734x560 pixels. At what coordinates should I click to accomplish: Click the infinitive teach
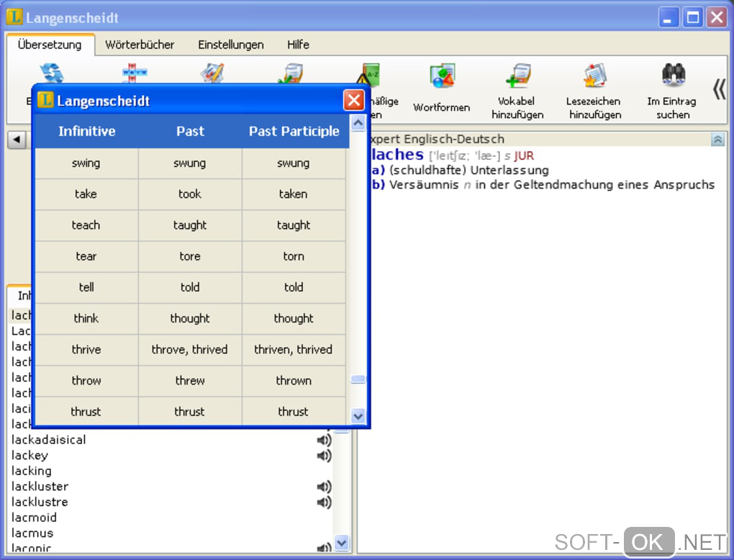(86, 225)
